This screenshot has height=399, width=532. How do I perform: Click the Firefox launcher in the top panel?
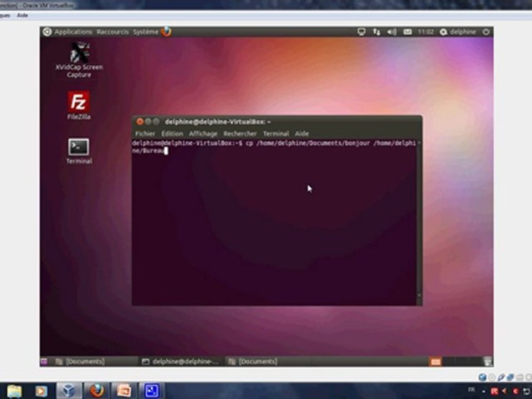pyautogui.click(x=166, y=32)
